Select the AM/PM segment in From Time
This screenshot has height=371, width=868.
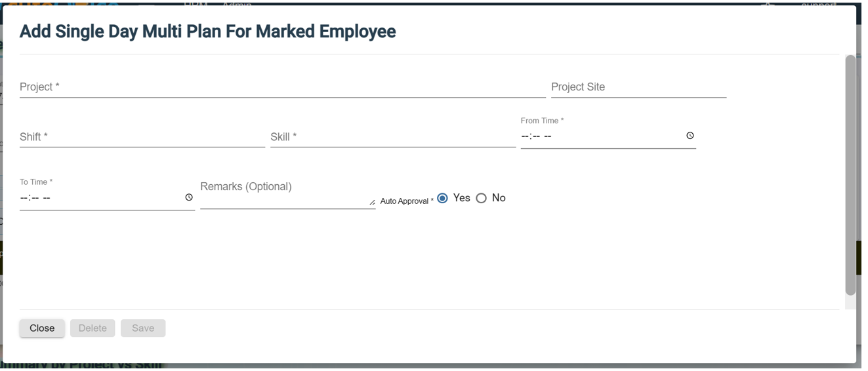[547, 136]
